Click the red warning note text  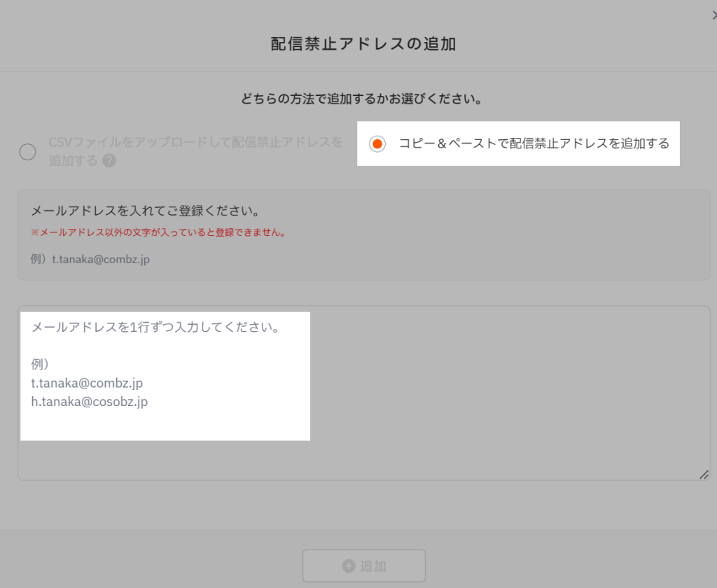point(158,233)
